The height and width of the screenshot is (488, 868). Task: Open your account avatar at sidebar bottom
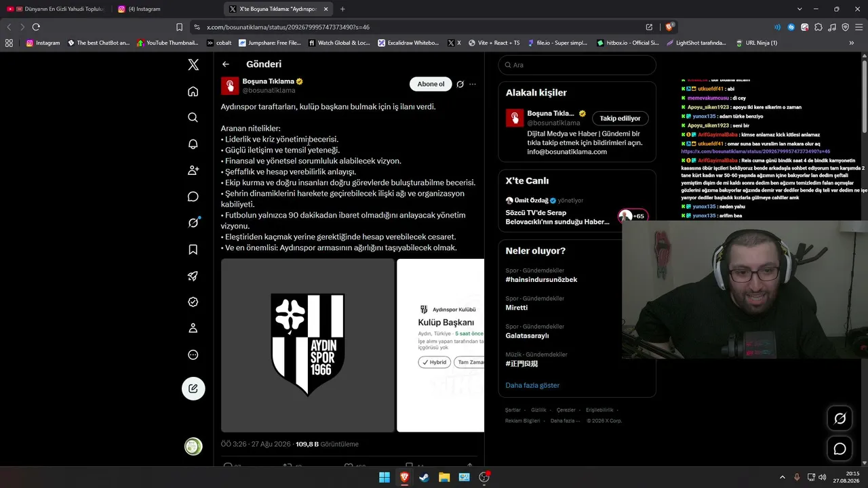[193, 446]
